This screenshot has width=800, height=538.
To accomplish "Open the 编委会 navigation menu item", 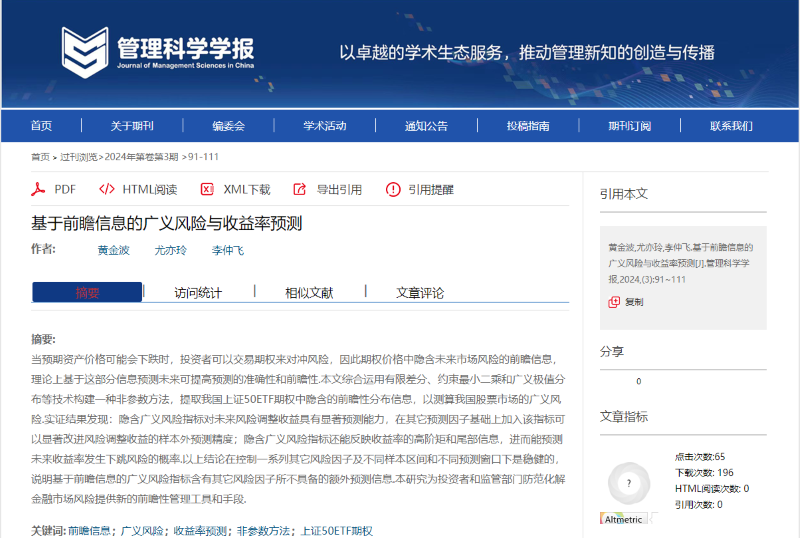I will coord(228,126).
